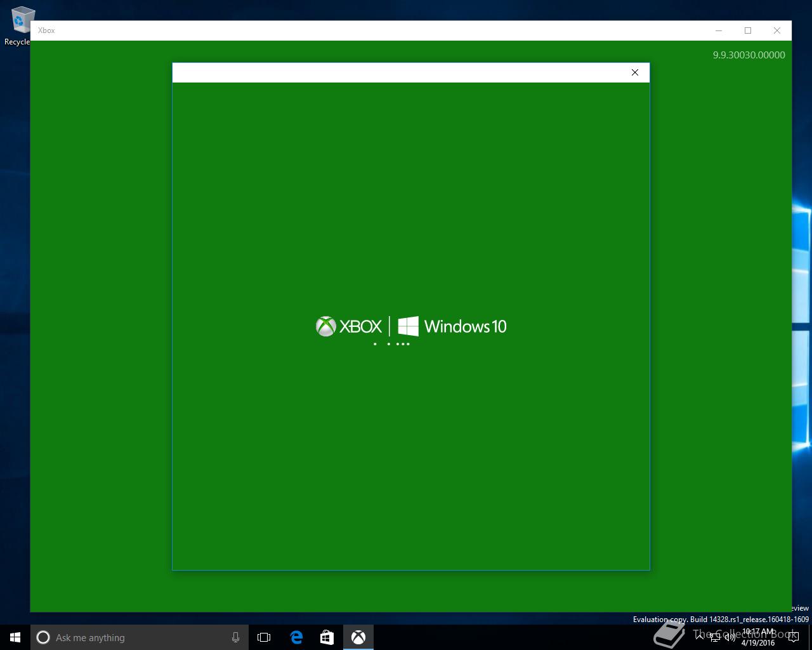Click the Cortana circle icon
812x650 pixels.
(x=43, y=637)
